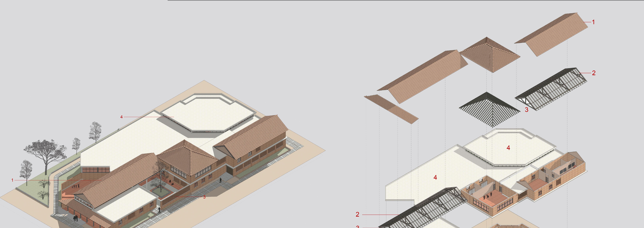Image resolution: width=644 pixels, height=228 pixels.
Task: Click small label 4 on left isometric view
Action: point(121,117)
